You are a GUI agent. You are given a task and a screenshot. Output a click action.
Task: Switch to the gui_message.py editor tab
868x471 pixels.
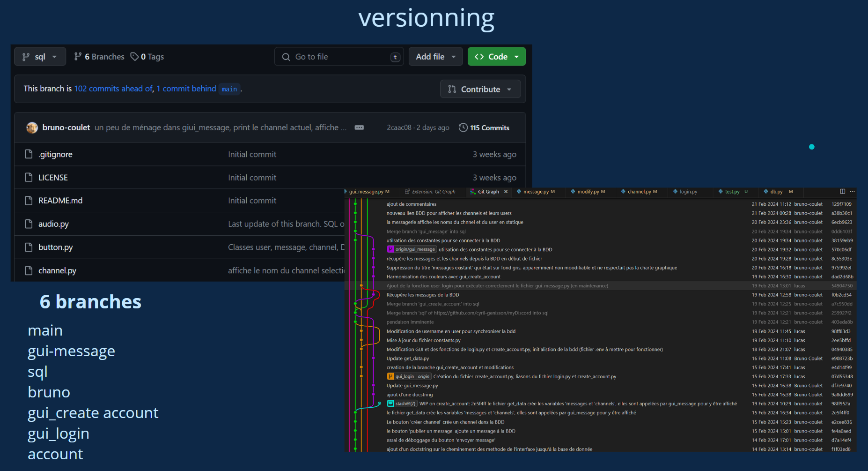click(x=369, y=192)
